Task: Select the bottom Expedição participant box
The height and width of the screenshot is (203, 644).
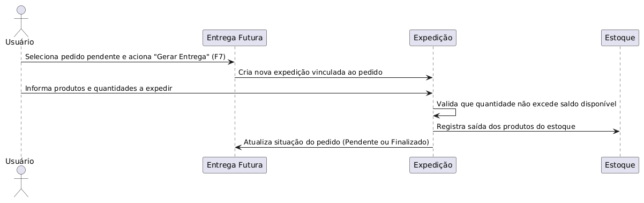Action: point(433,165)
